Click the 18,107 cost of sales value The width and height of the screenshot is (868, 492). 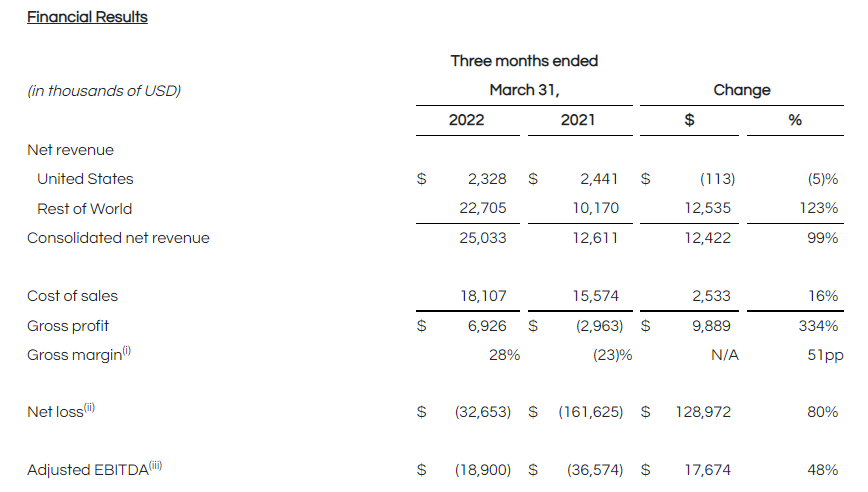pyautogui.click(x=487, y=296)
